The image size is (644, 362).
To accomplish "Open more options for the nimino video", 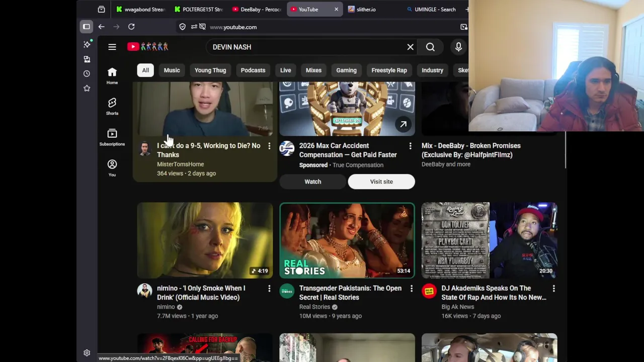I will tap(269, 289).
